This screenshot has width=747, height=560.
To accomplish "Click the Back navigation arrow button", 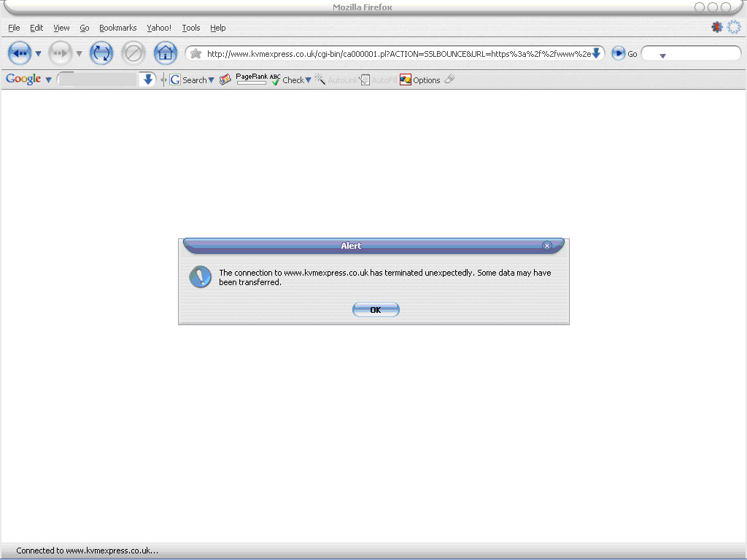I will [19, 53].
